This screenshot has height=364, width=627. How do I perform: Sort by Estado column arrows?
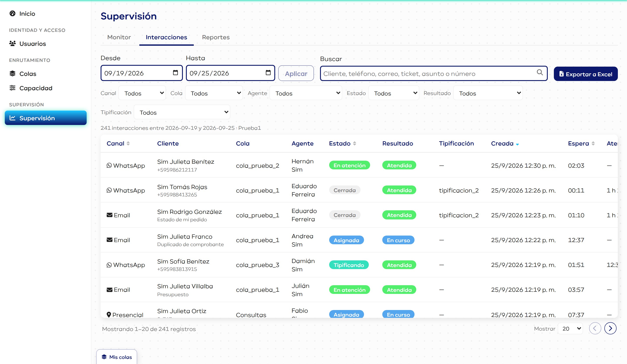[355, 143]
